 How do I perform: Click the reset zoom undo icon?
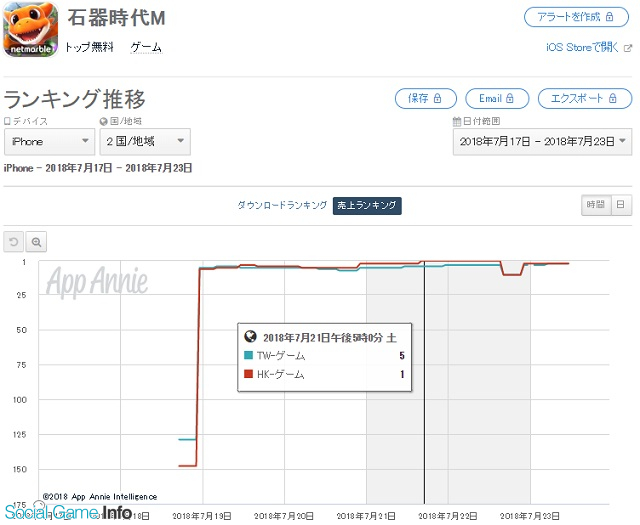pyautogui.click(x=13, y=242)
